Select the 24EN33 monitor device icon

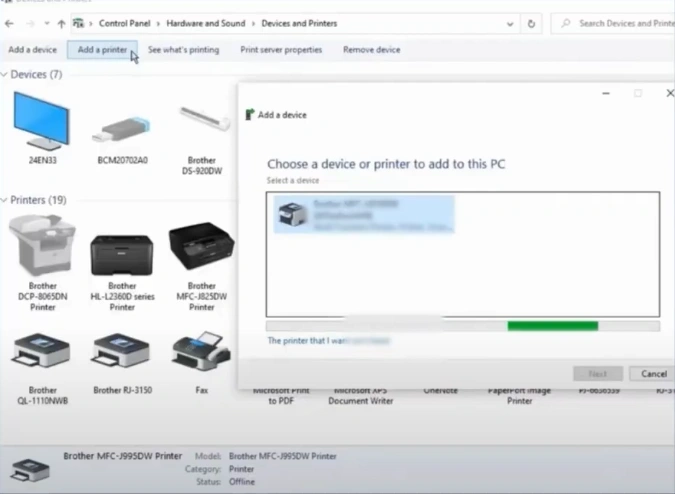pyautogui.click(x=43, y=121)
